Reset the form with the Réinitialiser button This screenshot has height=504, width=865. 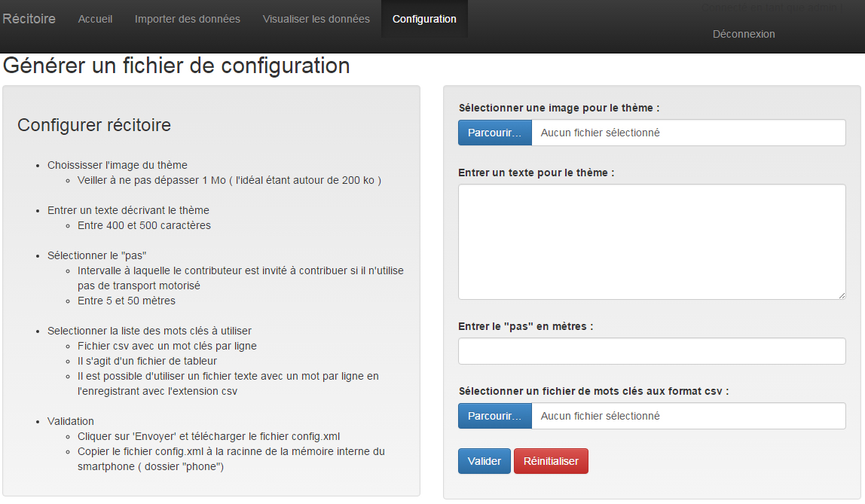tap(551, 461)
